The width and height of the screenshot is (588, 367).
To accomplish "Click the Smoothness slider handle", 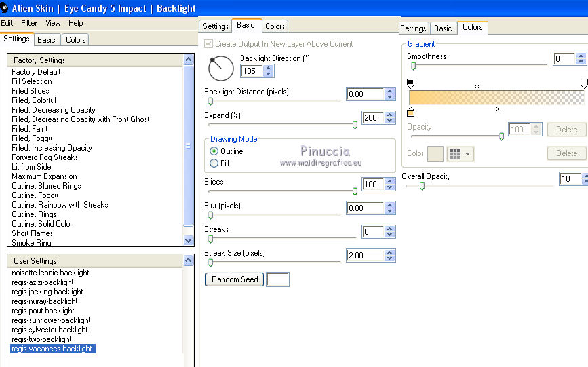I will 413,66.
